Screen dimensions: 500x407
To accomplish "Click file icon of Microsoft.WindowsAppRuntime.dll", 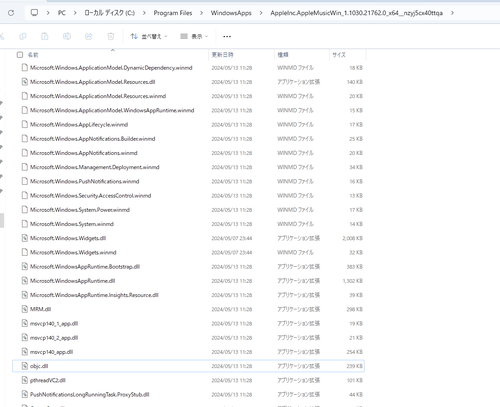I will (x=25, y=281).
